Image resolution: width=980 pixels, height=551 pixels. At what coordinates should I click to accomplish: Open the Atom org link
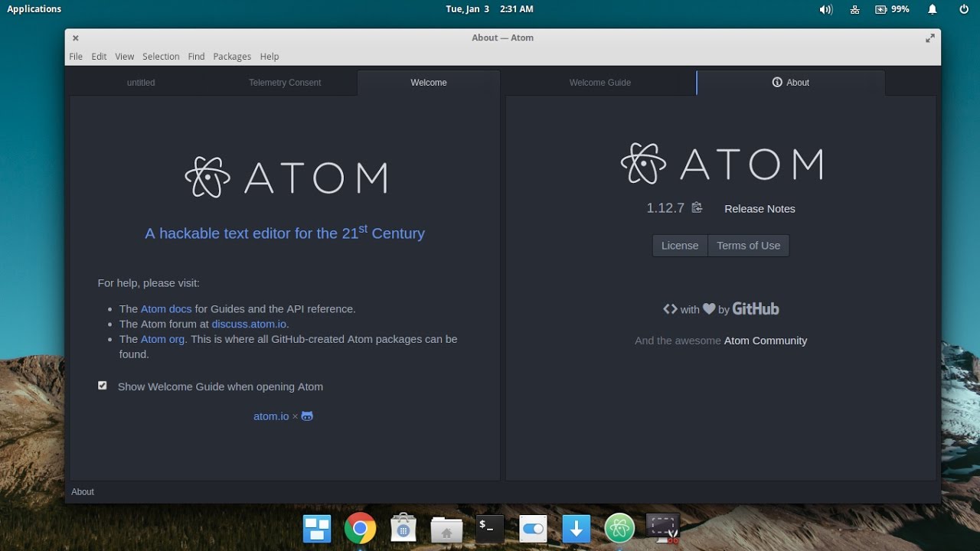click(162, 339)
